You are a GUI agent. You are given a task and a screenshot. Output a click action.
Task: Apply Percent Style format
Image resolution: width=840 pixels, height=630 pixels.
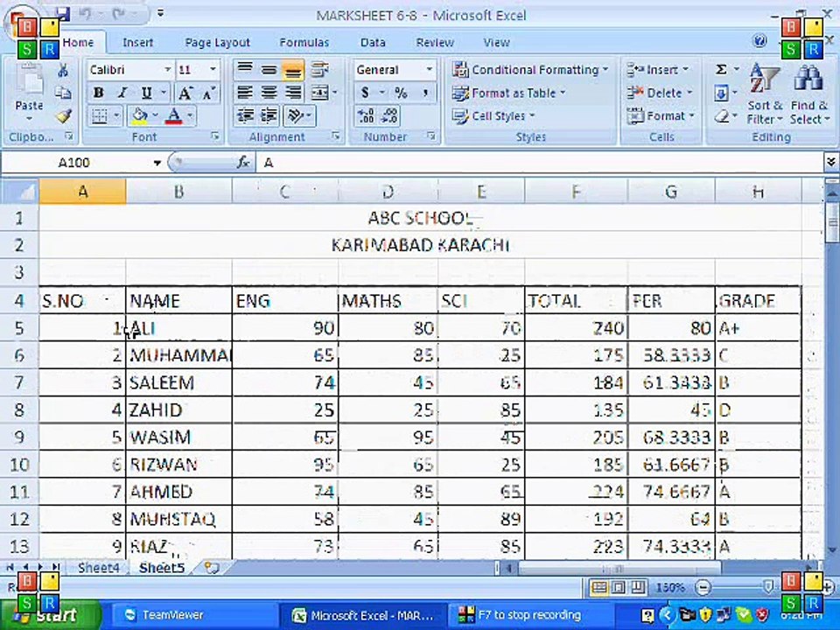click(401, 93)
